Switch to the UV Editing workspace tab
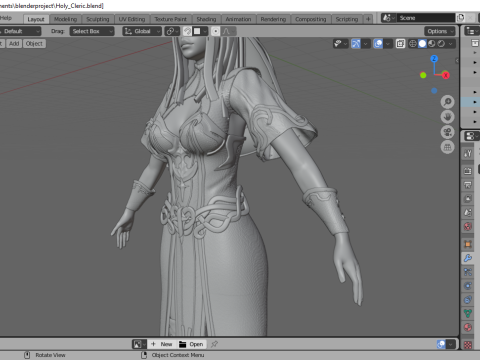The image size is (480, 360). pyautogui.click(x=132, y=19)
